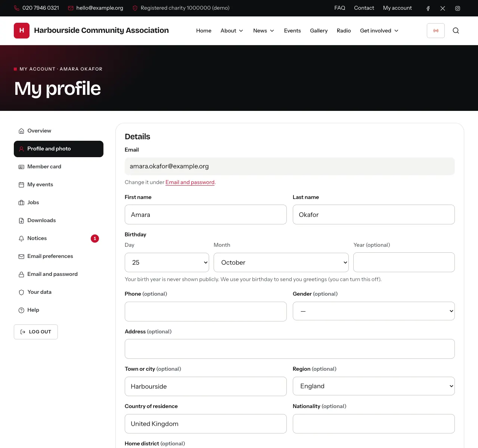
Task: Click the LOG OUT button
Action: click(36, 332)
